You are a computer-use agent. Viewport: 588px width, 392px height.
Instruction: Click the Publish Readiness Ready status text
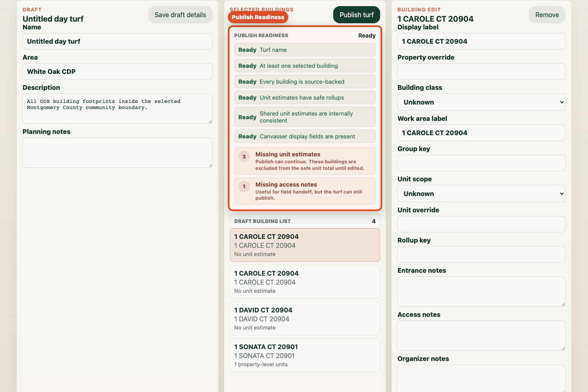pyautogui.click(x=367, y=36)
